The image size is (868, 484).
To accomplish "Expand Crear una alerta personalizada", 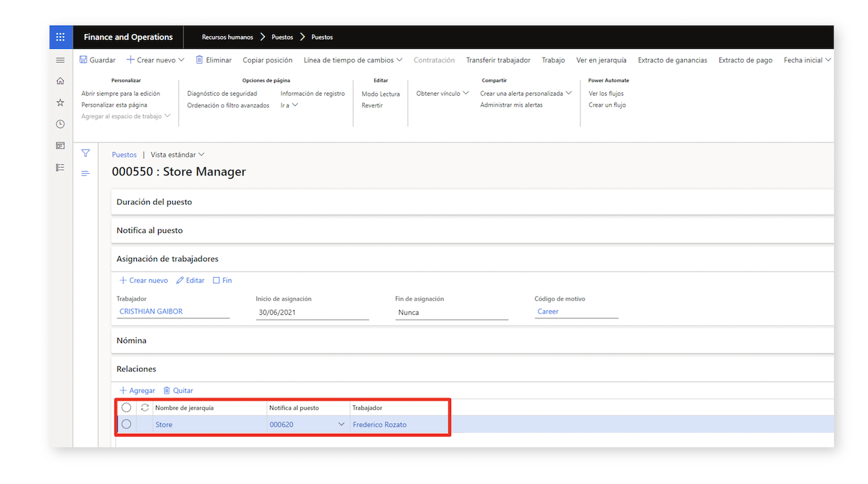I will pos(526,94).
